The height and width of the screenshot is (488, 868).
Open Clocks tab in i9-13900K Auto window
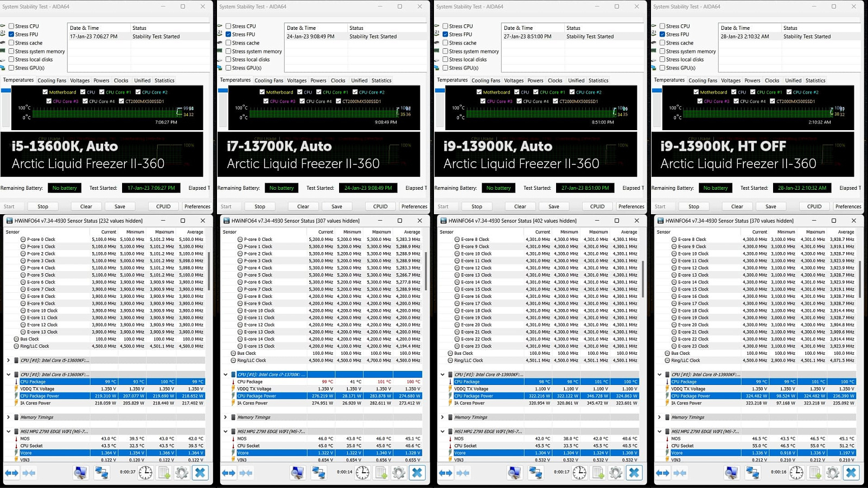(x=555, y=80)
